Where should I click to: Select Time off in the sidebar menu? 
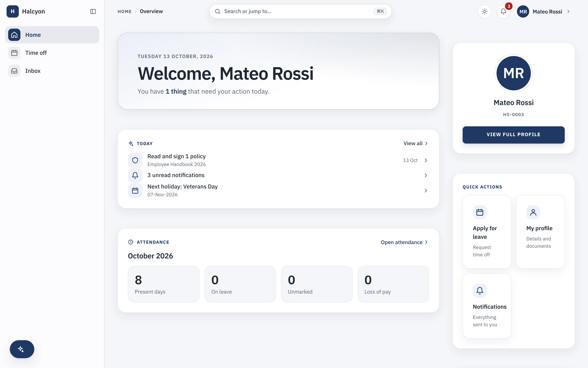(x=52, y=53)
